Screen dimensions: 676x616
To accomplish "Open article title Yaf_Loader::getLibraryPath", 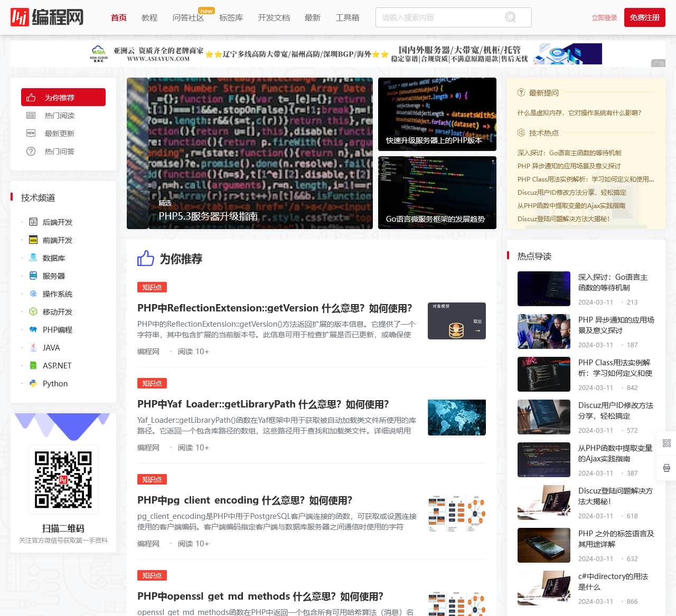I will [x=263, y=404].
